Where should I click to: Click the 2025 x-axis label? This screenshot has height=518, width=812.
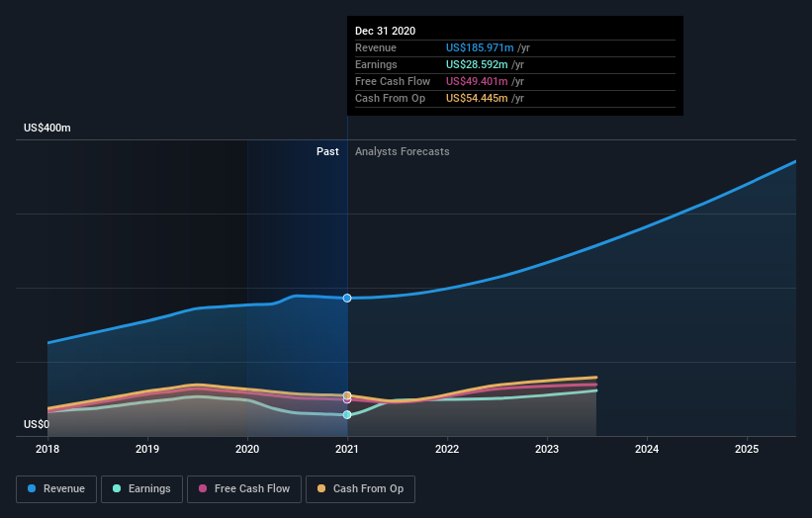747,449
